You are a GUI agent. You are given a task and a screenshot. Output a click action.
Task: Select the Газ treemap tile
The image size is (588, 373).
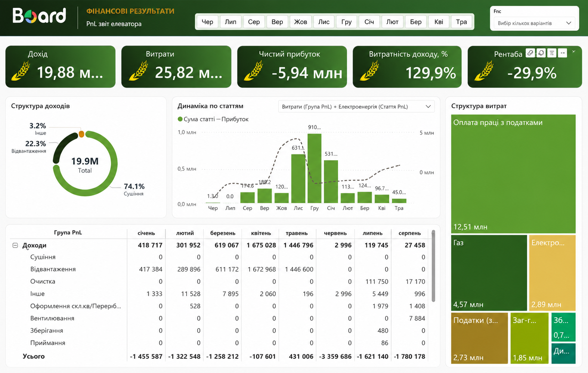coord(489,273)
